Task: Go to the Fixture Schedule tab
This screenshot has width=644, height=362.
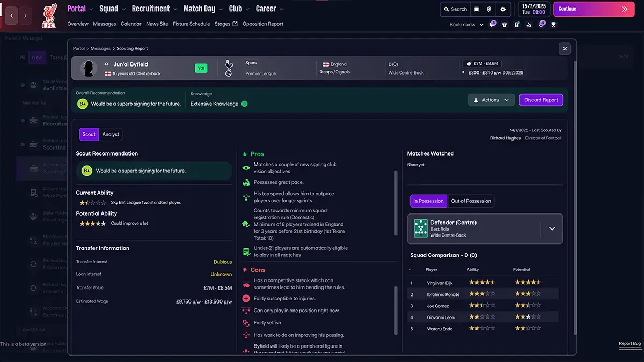Action: 191,24
